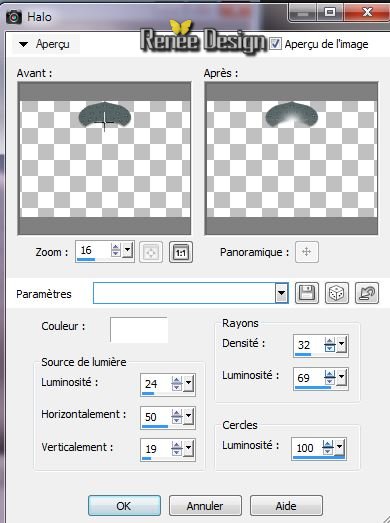The width and height of the screenshot is (390, 523).
Task: Click OK to apply Halo effect
Action: pos(124,506)
